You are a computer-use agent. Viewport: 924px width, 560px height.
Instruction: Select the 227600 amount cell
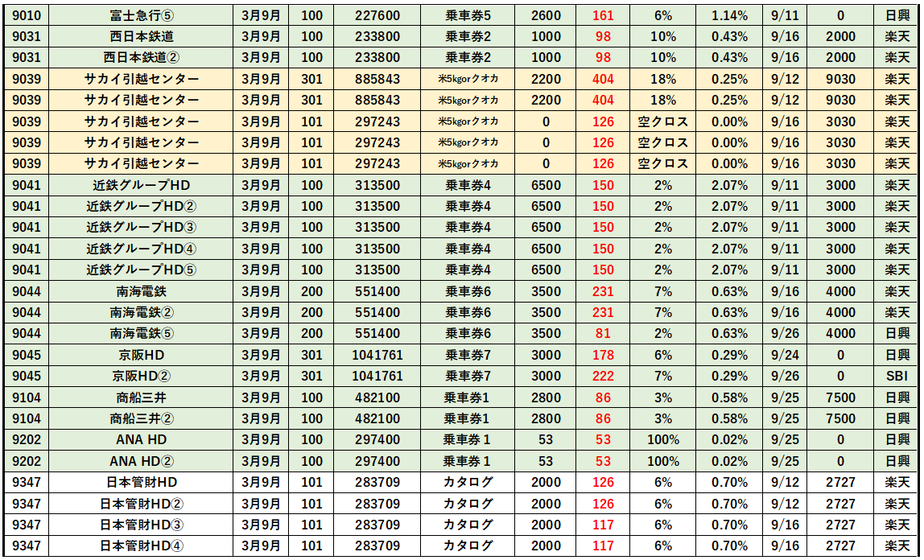point(377,15)
